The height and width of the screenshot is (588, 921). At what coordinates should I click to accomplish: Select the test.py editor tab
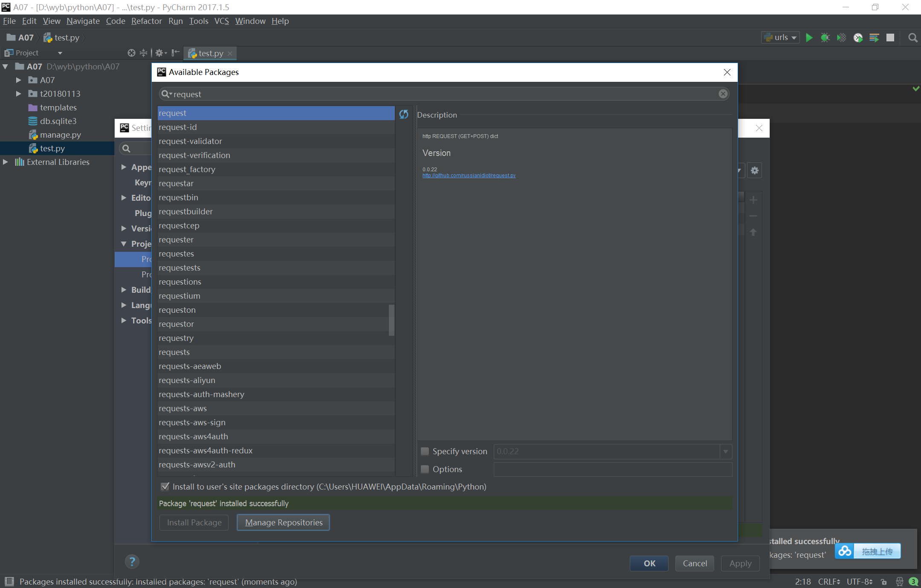coord(209,53)
